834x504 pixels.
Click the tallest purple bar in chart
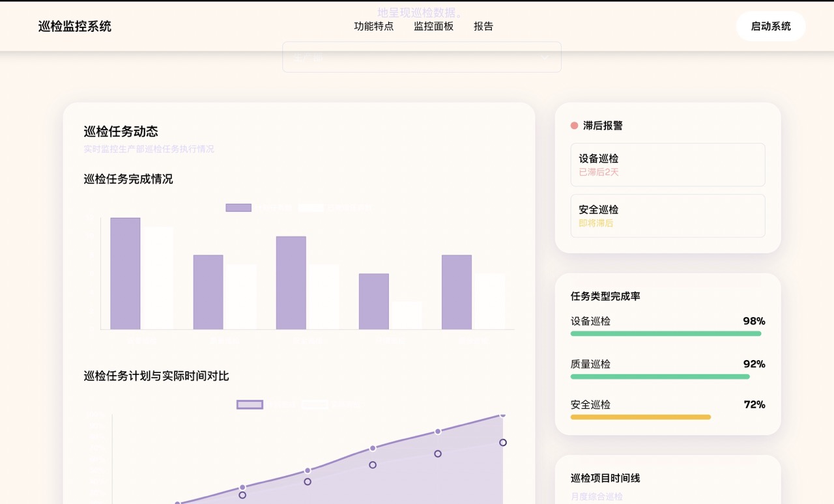coord(125,273)
